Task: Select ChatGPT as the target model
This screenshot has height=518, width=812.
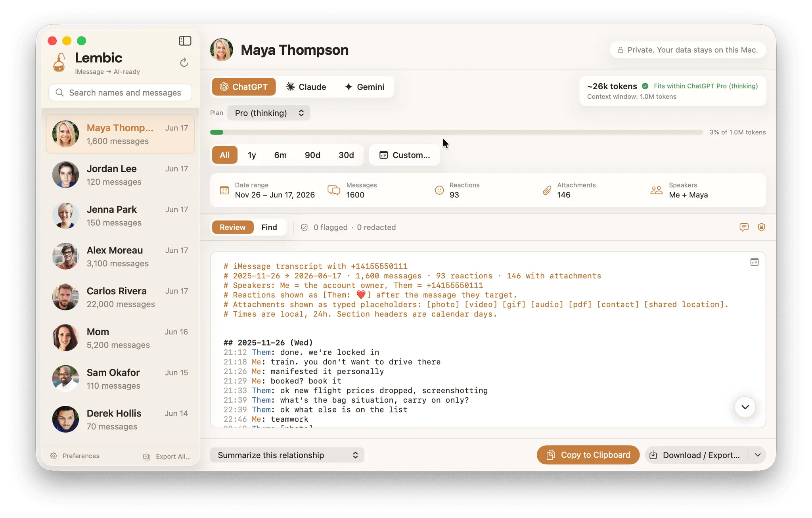Action: [x=243, y=87]
